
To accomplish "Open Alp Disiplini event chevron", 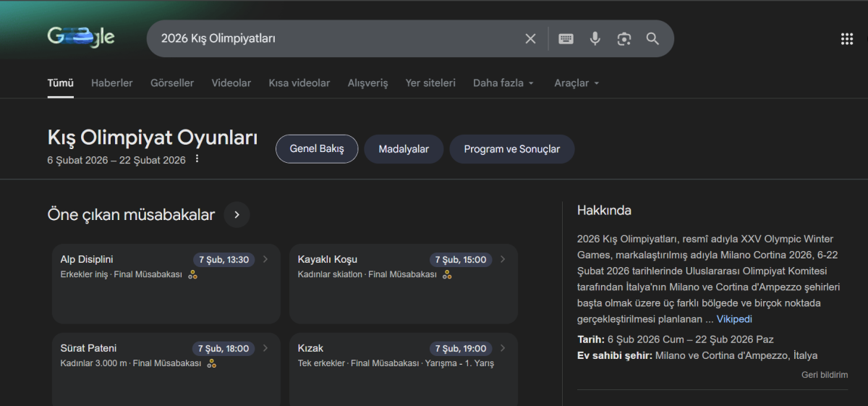I will [265, 260].
